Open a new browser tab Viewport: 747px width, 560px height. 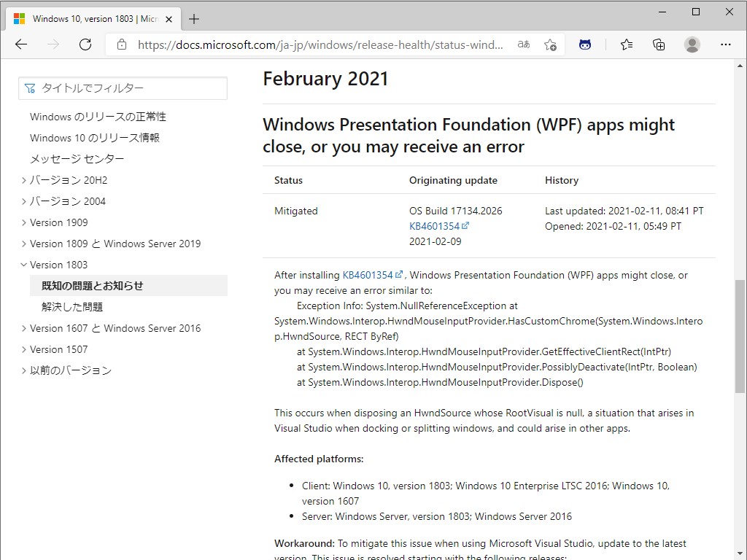coord(193,18)
